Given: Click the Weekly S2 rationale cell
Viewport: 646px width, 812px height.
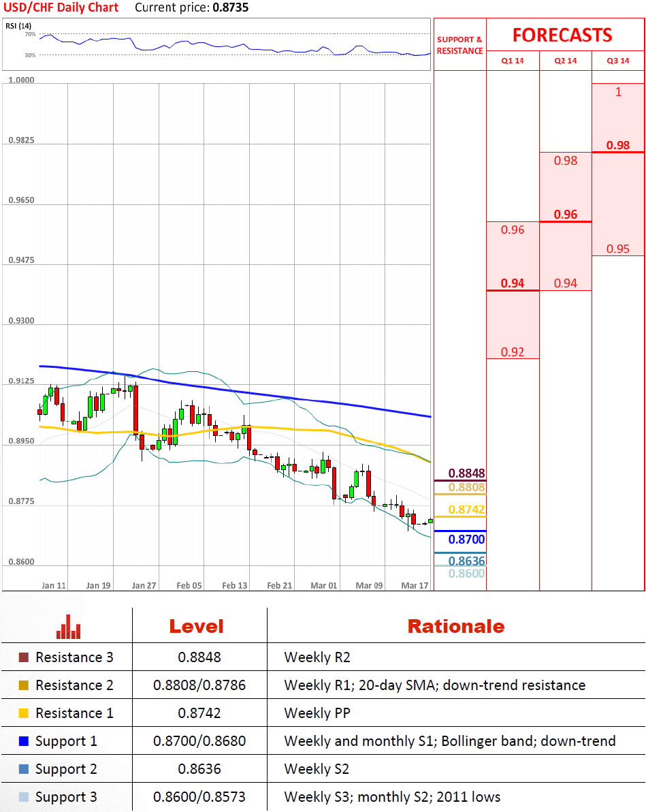Looking at the screenshot, I should click(x=317, y=769).
